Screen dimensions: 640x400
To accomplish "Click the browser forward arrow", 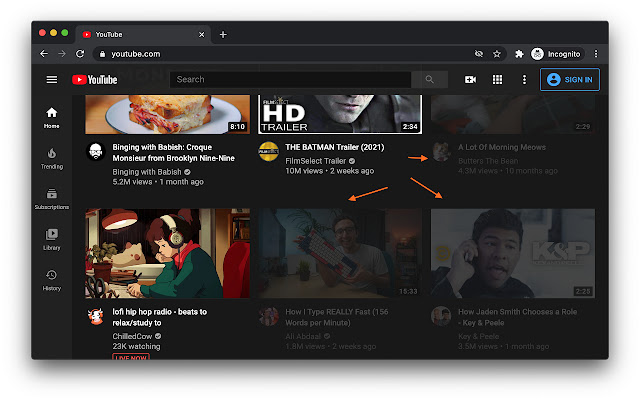I will point(62,53).
